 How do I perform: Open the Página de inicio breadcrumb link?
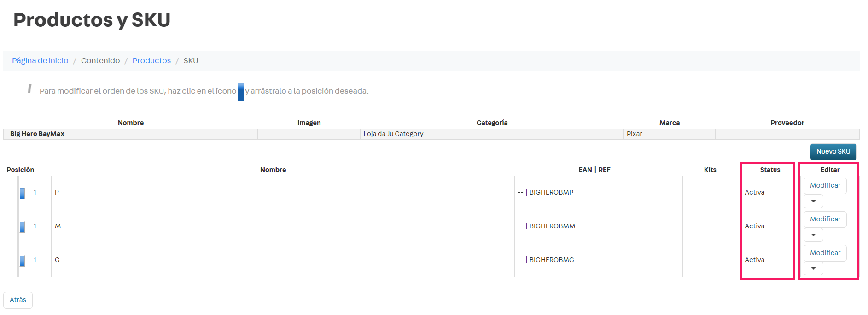click(40, 61)
